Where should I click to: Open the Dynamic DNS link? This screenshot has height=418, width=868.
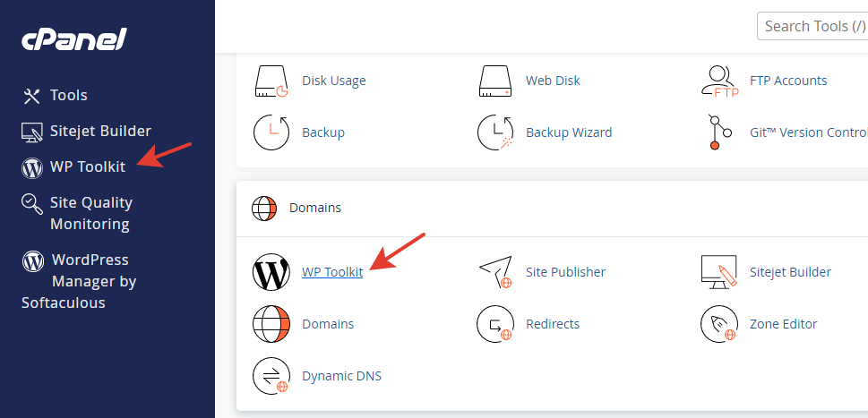(341, 376)
